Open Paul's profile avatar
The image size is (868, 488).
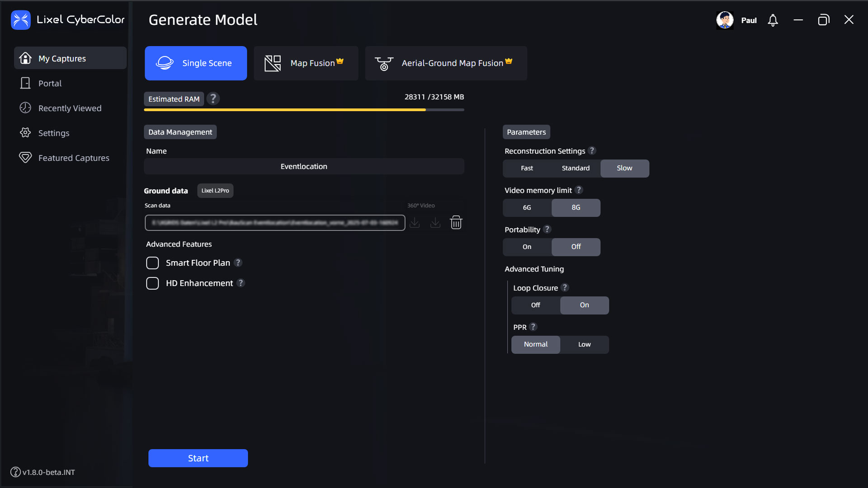725,20
